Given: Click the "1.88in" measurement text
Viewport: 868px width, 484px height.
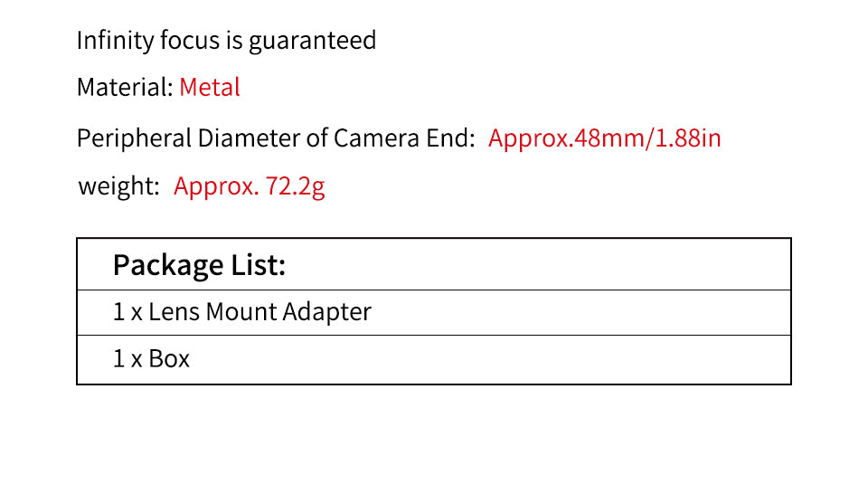Looking at the screenshot, I should [x=687, y=138].
